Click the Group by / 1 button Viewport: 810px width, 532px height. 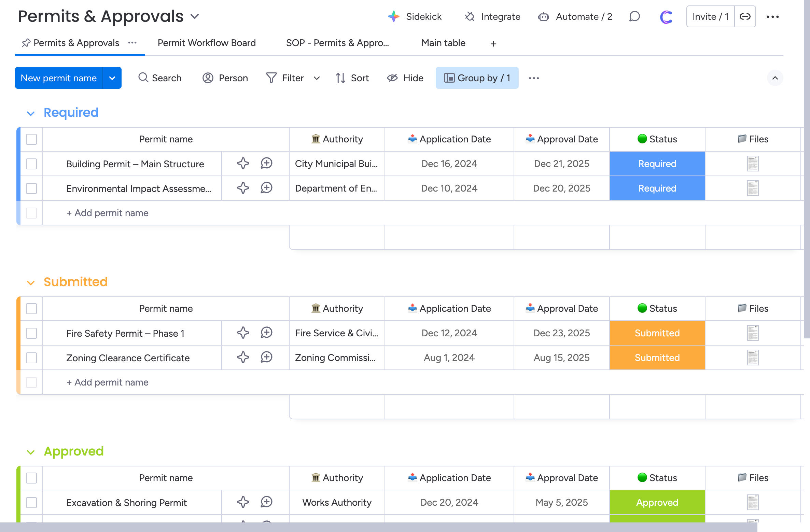(477, 78)
